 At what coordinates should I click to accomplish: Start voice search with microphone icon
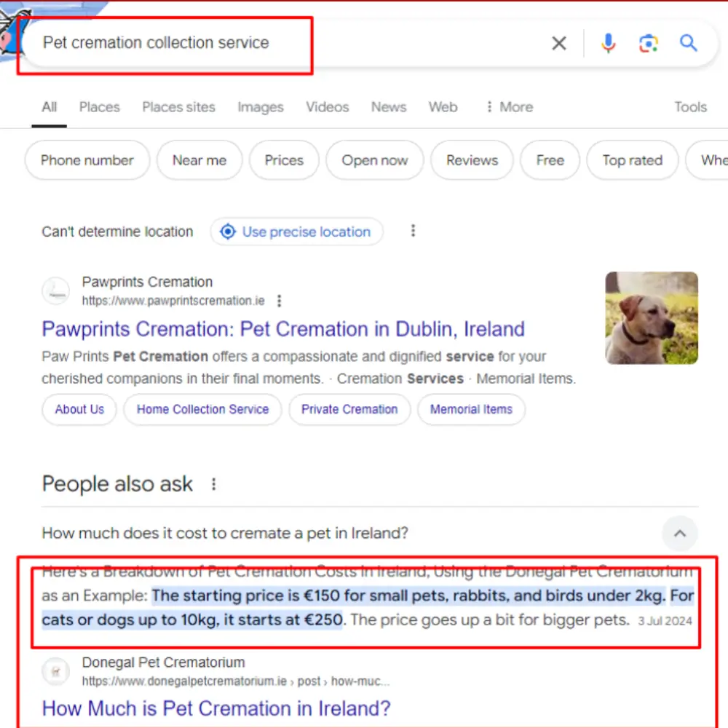pyautogui.click(x=608, y=44)
